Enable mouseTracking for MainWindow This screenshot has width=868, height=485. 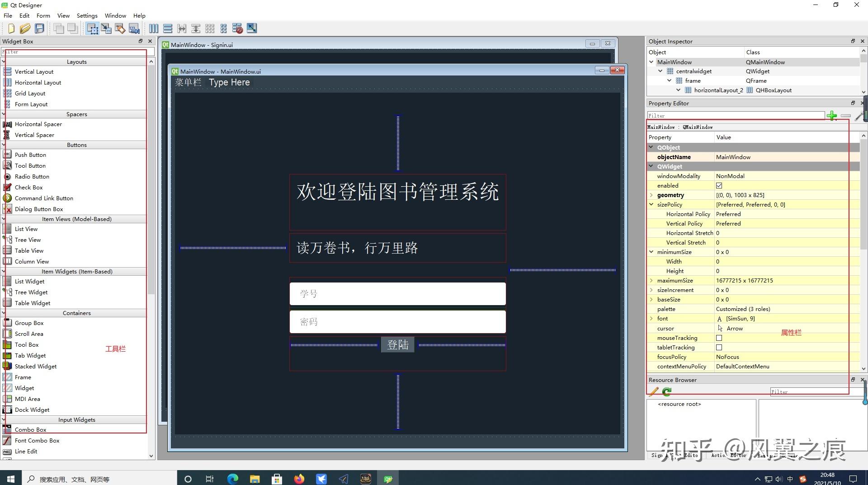point(719,338)
